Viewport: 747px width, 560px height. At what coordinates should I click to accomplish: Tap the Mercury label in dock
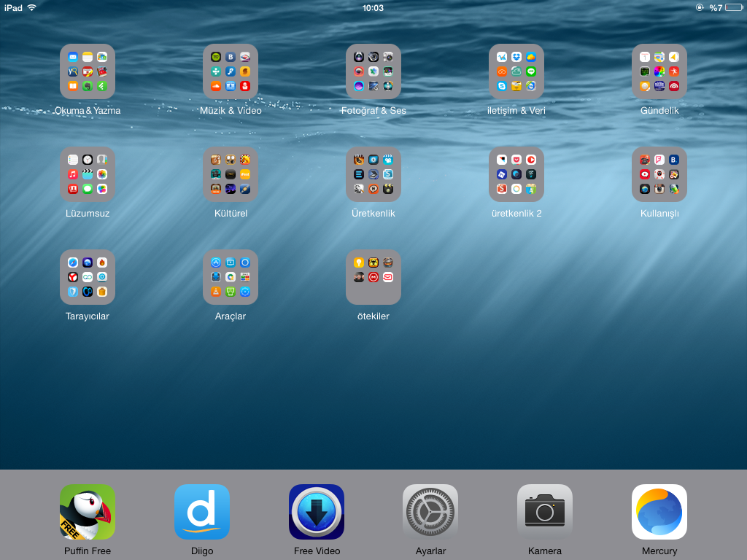click(x=659, y=551)
